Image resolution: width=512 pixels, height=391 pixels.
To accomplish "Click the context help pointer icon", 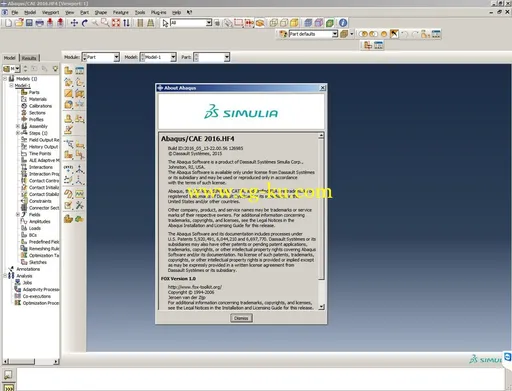I will 189,12.
